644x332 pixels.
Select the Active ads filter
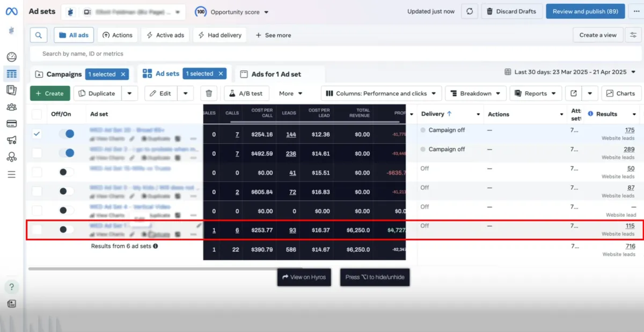tap(165, 35)
